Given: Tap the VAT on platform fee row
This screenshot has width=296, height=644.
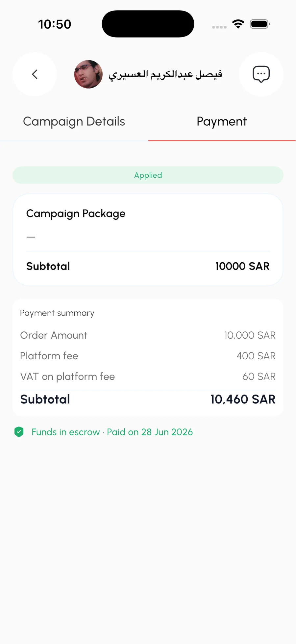Looking at the screenshot, I should pyautogui.click(x=148, y=376).
